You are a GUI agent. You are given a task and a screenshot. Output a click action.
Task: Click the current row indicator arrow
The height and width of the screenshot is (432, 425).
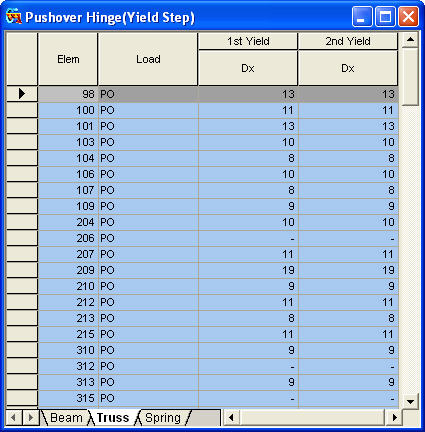coord(22,94)
